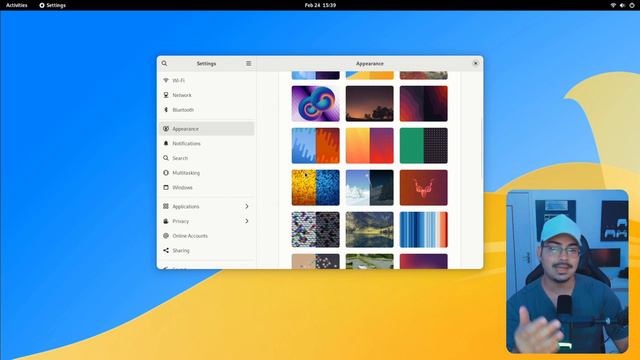
Task: Click the power icon in top bar
Action: (632, 5)
